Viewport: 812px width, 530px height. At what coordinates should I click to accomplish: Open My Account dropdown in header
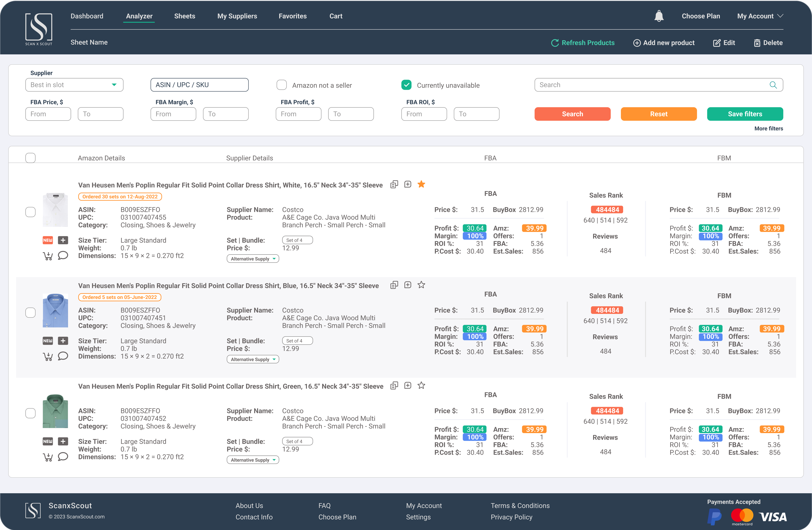click(x=760, y=16)
